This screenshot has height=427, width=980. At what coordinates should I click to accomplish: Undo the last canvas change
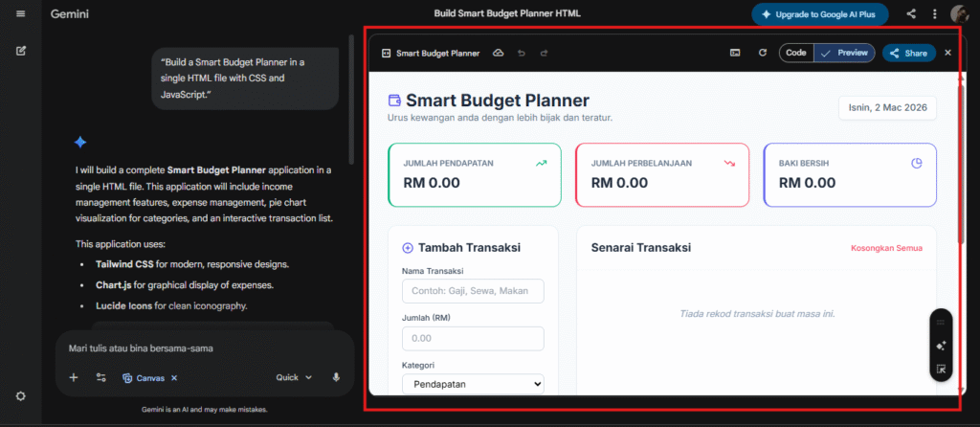click(522, 53)
